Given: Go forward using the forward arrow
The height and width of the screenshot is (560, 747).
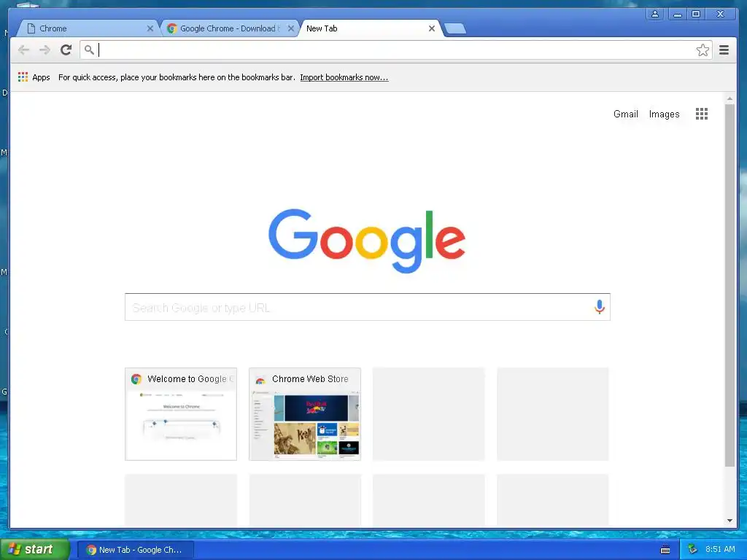Looking at the screenshot, I should coord(44,50).
